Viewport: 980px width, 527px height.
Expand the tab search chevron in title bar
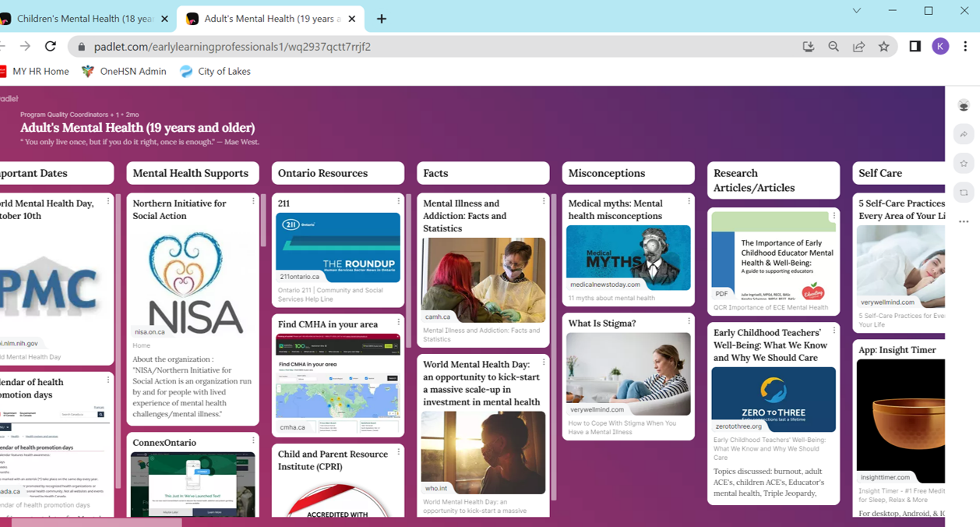click(x=856, y=11)
